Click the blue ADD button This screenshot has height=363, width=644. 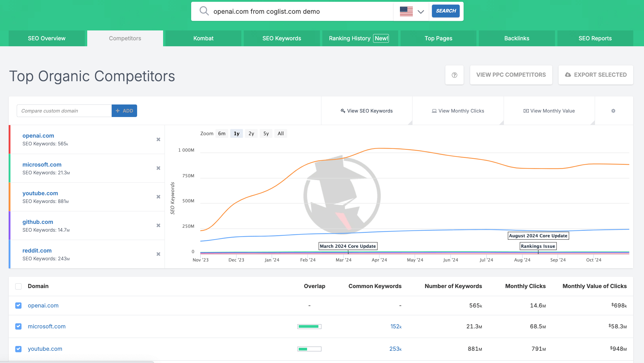tap(124, 111)
